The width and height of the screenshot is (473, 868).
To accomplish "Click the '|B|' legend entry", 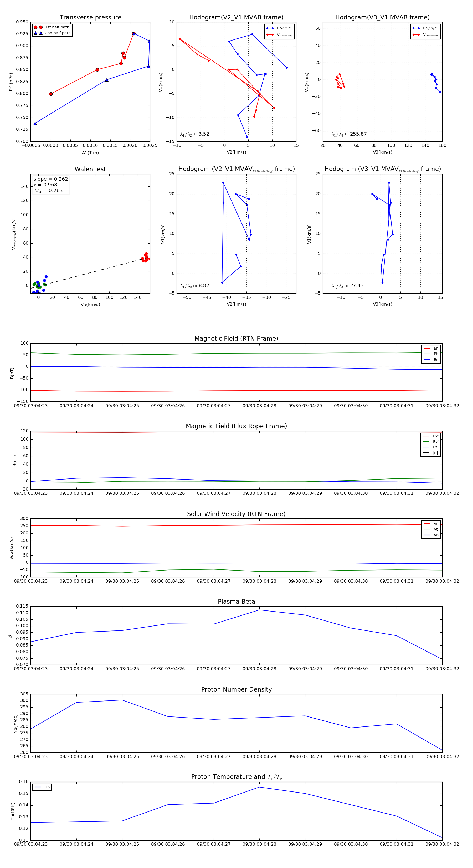I will coord(431,453).
